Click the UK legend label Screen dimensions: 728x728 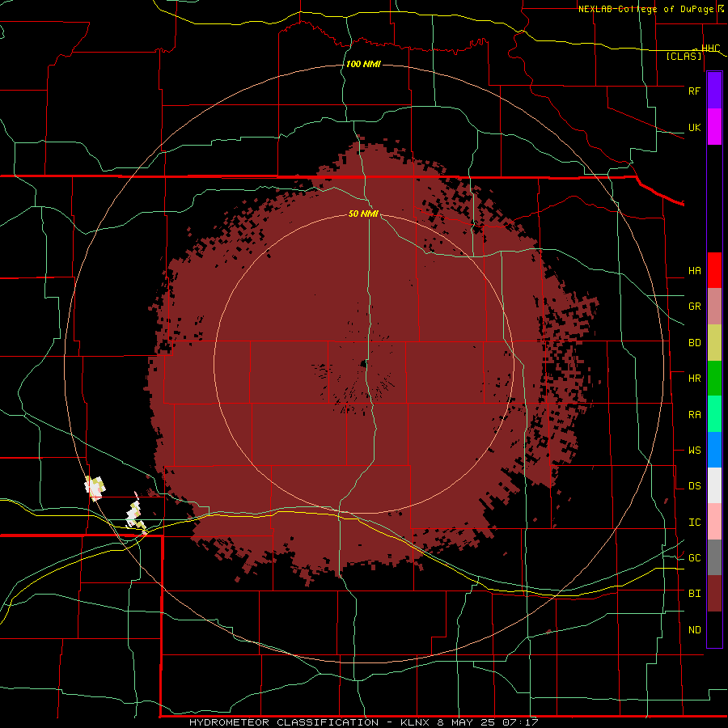tap(694, 127)
